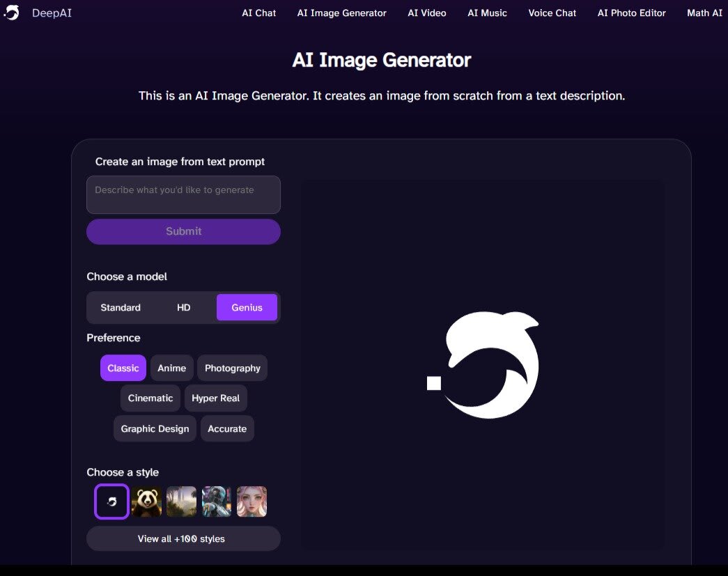Select the Standard model

[x=121, y=307]
